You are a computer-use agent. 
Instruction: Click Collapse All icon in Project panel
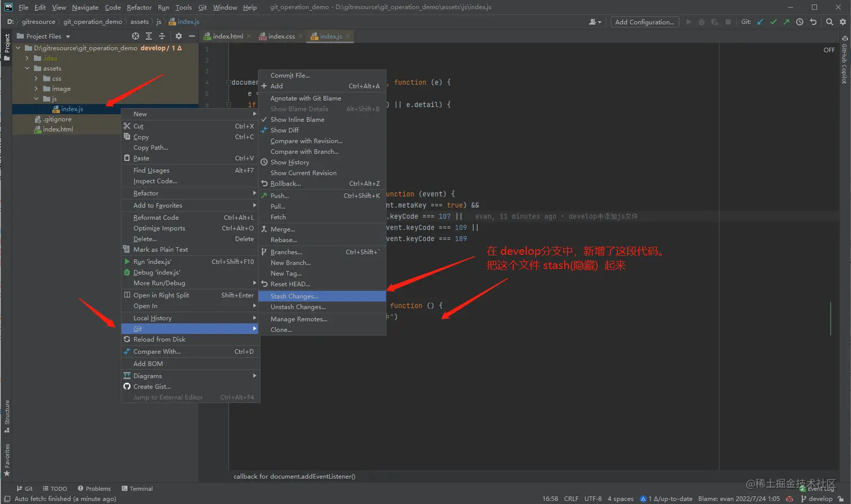pos(162,36)
